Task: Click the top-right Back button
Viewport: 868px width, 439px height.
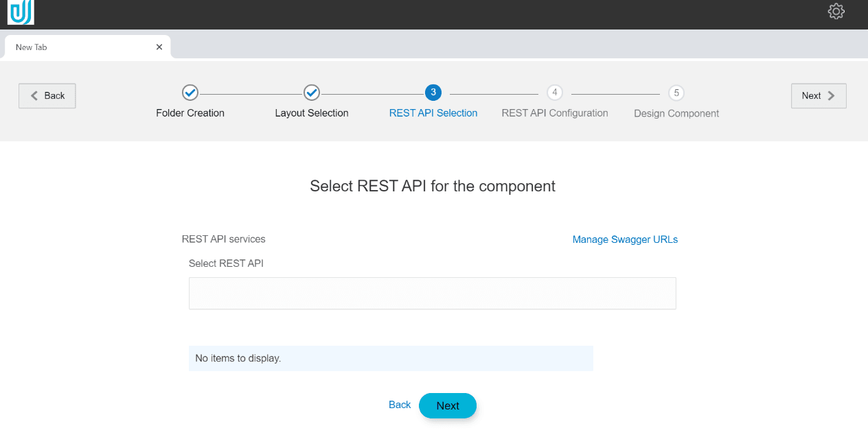Action: [x=47, y=95]
